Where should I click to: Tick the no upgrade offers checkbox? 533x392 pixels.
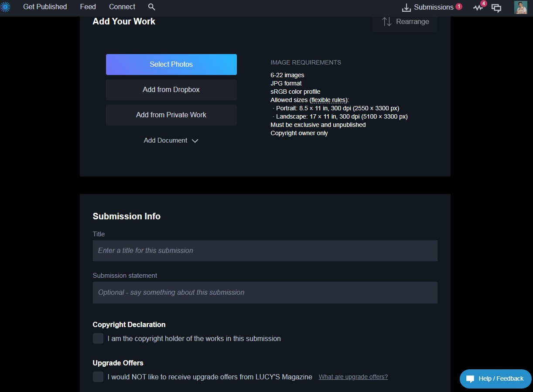point(98,377)
